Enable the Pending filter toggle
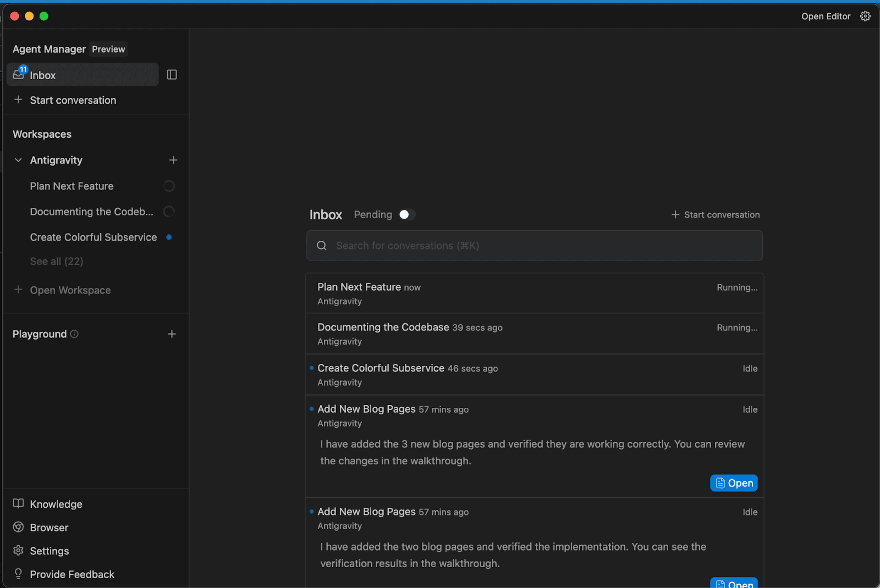880x588 pixels. (407, 214)
